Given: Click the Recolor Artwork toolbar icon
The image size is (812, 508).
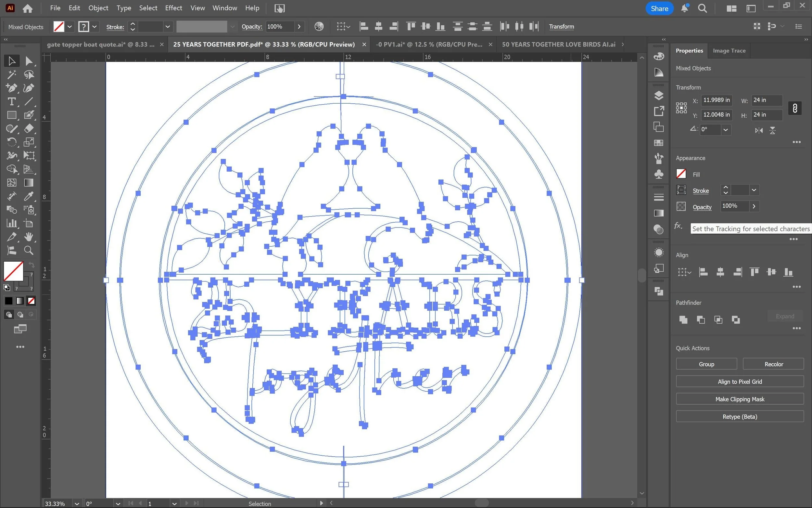Looking at the screenshot, I should [319, 27].
